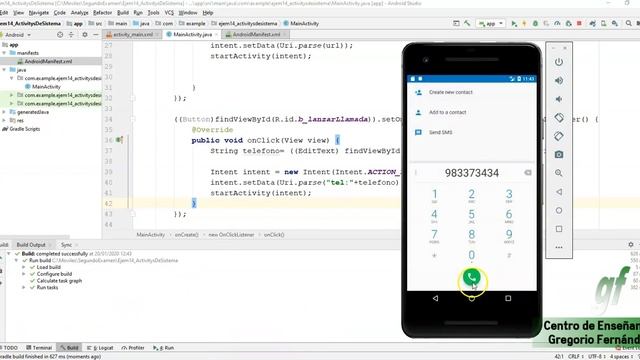The width and height of the screenshot is (640, 360).
Task: Click emulator sidebar Overview square icon
Action: point(559,229)
